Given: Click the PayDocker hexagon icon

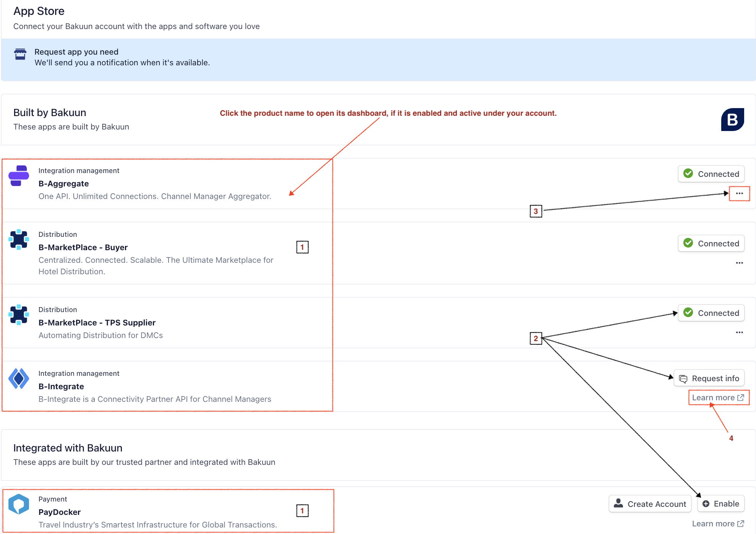Looking at the screenshot, I should click(19, 504).
